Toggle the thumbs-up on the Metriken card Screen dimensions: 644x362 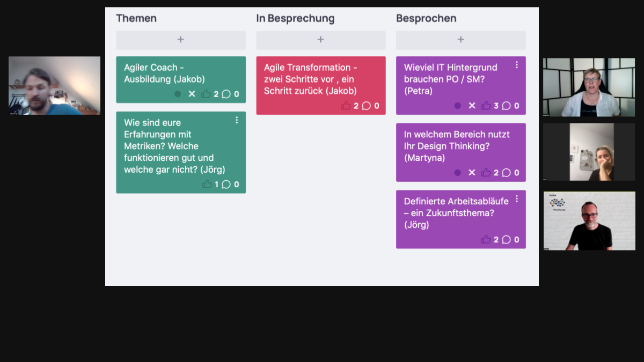[208, 184]
